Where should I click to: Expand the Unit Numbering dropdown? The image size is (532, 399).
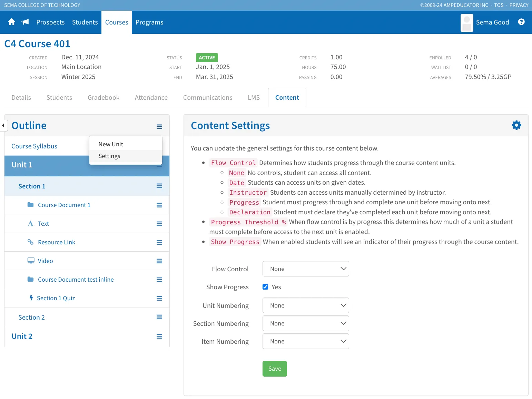pos(306,305)
